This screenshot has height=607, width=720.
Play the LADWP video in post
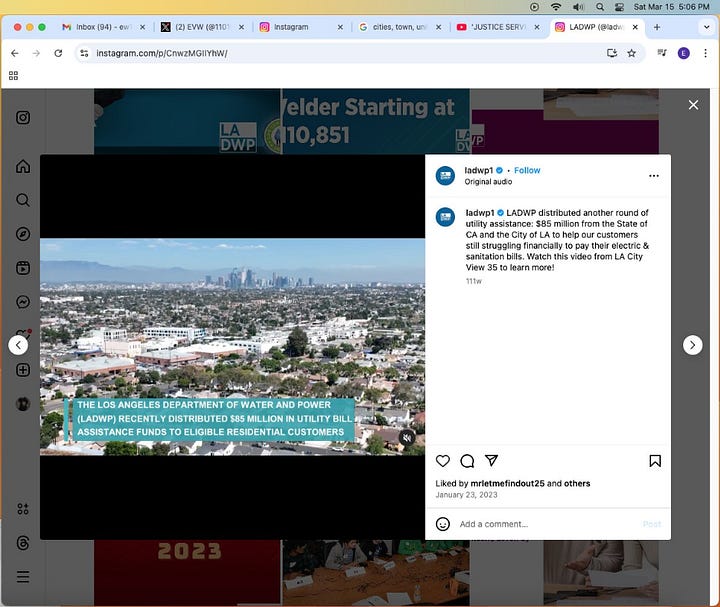(x=232, y=347)
